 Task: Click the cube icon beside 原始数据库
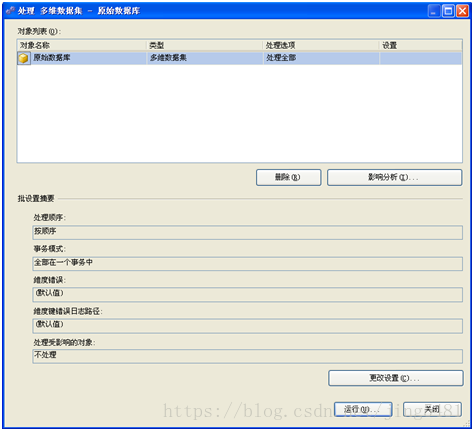pyautogui.click(x=23, y=58)
